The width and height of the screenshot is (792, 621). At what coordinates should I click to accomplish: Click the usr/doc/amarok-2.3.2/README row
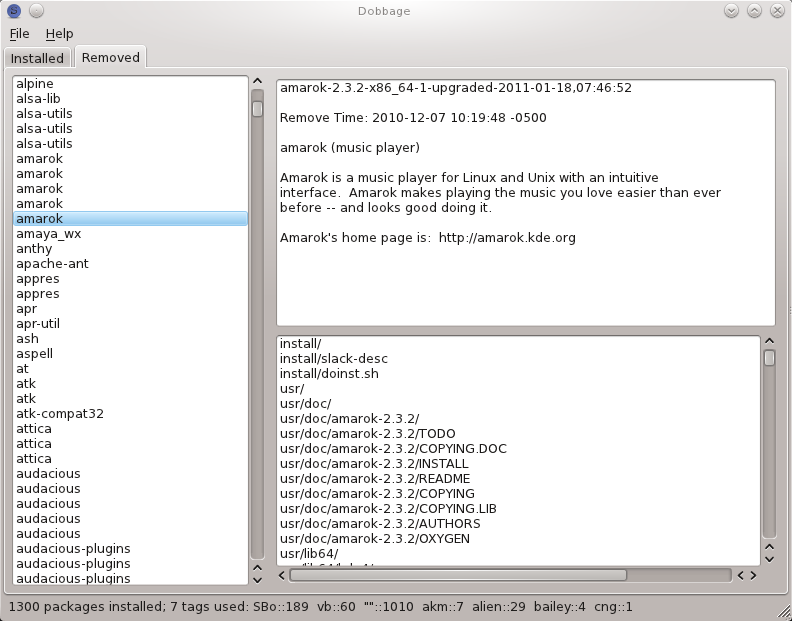tap(519, 479)
